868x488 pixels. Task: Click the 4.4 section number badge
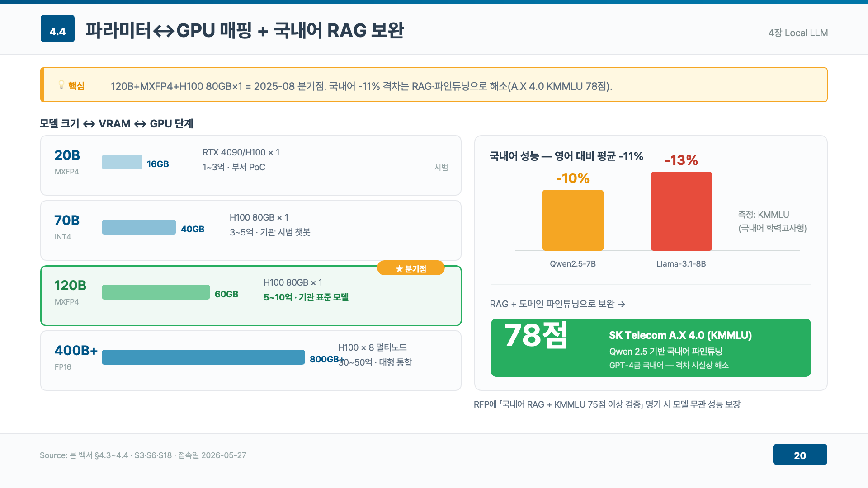57,28
